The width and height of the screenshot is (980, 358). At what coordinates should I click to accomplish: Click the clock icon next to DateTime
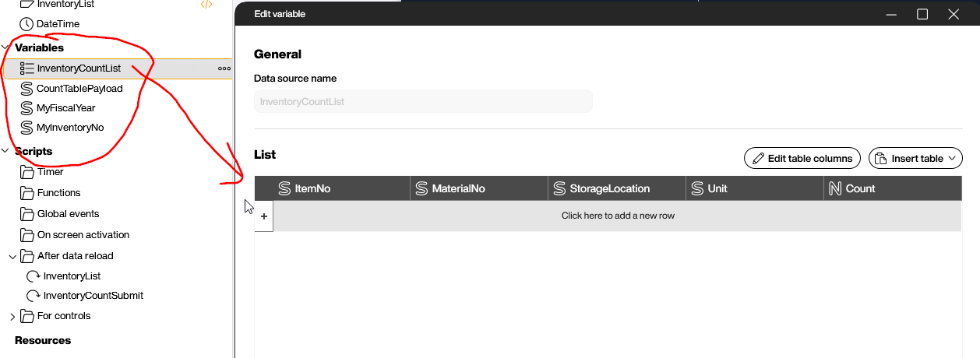point(27,24)
